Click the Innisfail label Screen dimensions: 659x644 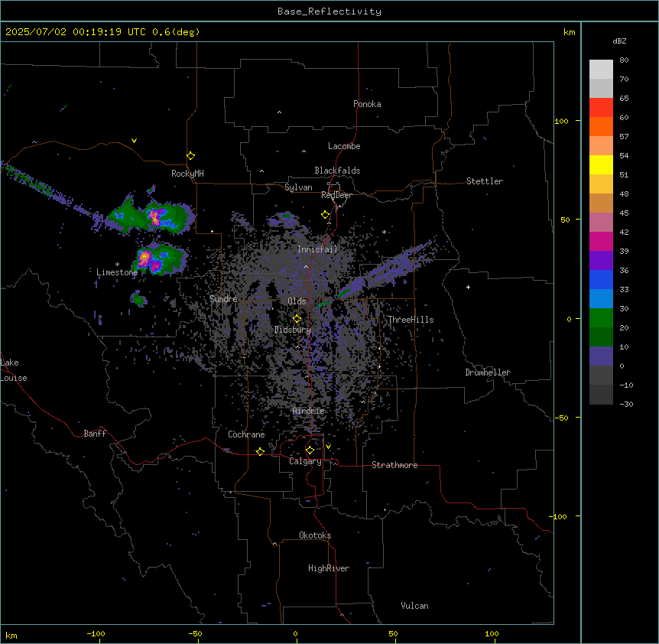click(x=317, y=249)
